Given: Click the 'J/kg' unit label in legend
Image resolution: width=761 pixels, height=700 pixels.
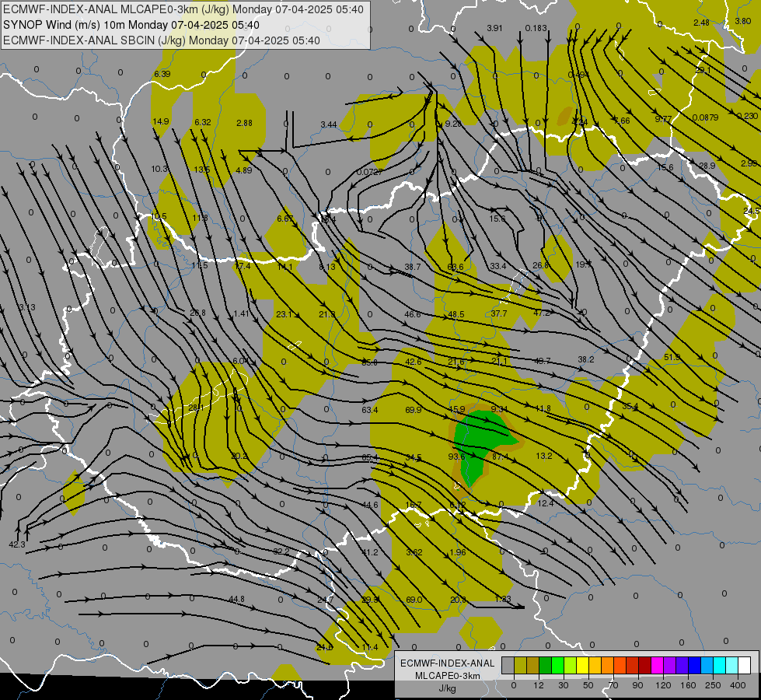Looking at the screenshot, I should pyautogui.click(x=448, y=688).
